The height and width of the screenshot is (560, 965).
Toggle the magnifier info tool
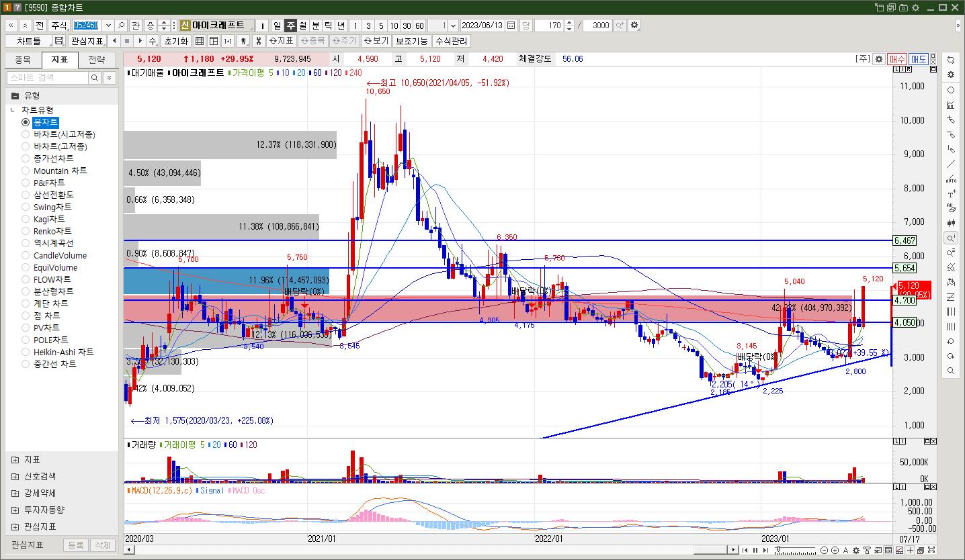(950, 238)
